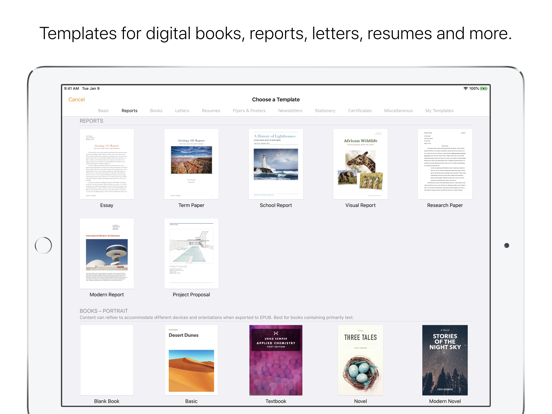The height and width of the screenshot is (414, 552).
Task: Click the Term Paper label
Action: (191, 205)
